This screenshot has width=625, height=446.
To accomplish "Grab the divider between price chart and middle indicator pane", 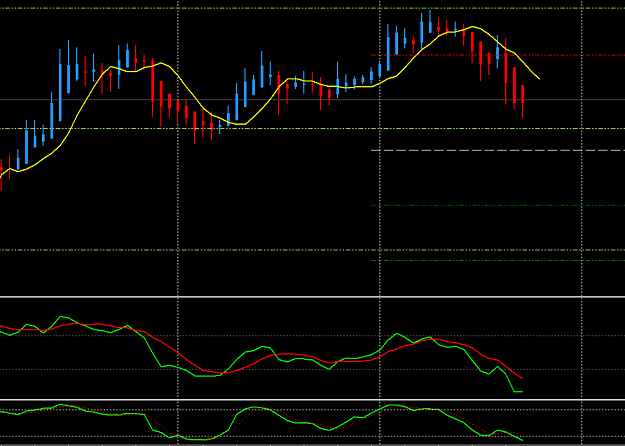I will click(312, 297).
